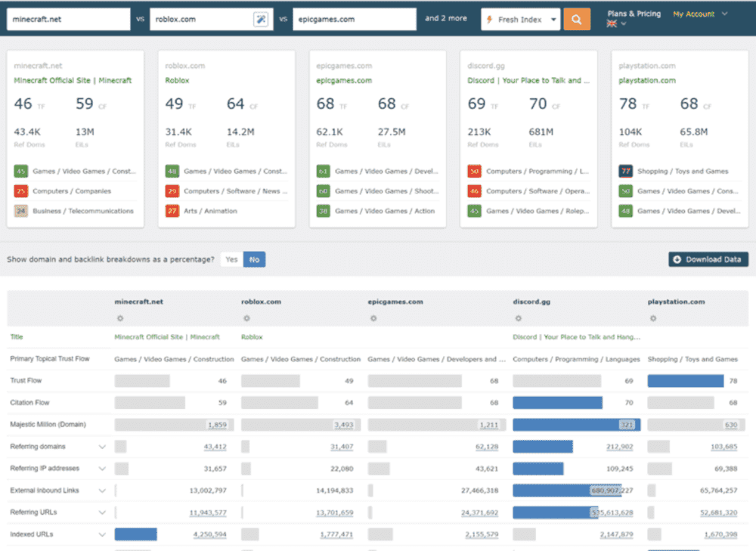Click roblox.com topic badge 48

[x=172, y=171]
